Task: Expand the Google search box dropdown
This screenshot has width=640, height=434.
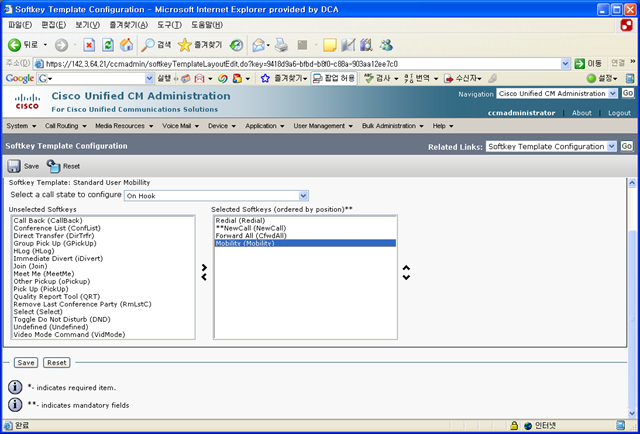Action: click(x=149, y=78)
